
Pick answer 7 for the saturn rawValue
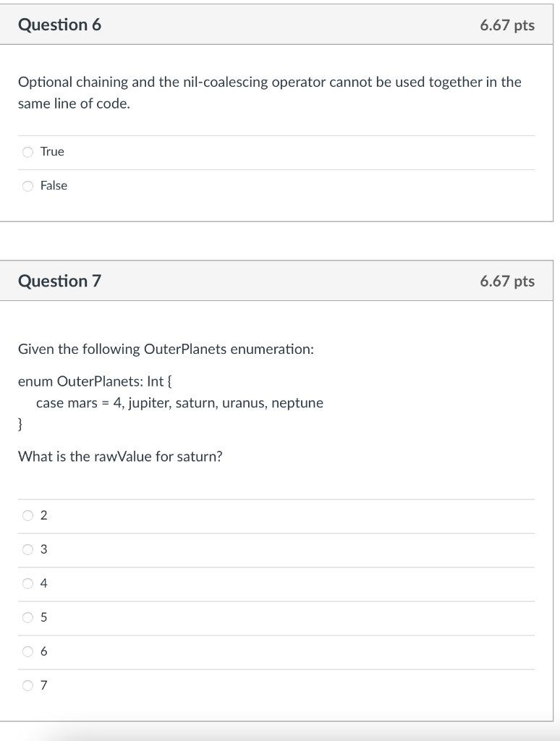[27, 686]
